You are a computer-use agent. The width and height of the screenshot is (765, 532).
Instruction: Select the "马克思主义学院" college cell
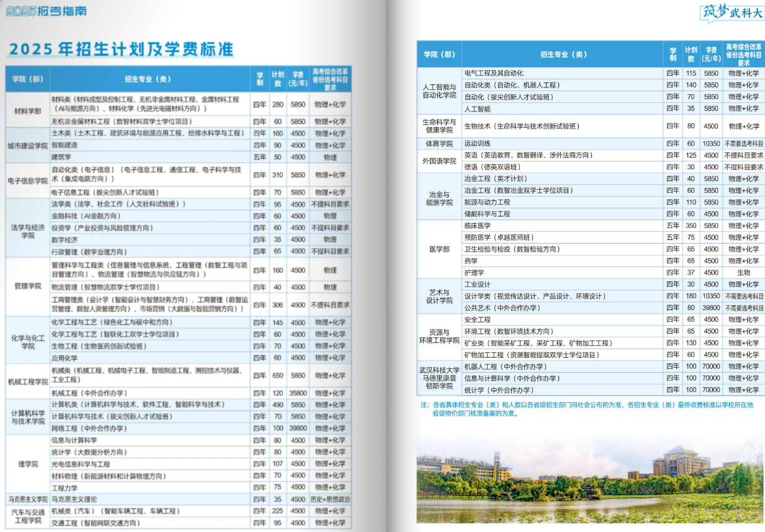pyautogui.click(x=28, y=499)
